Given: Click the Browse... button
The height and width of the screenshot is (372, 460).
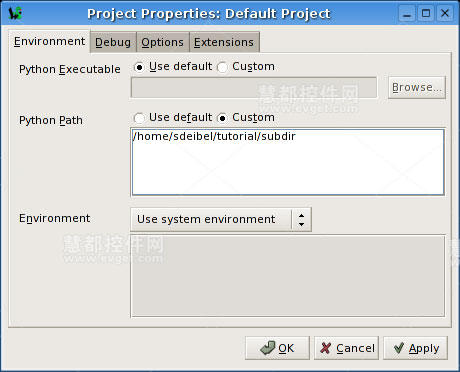Looking at the screenshot, I should (417, 87).
